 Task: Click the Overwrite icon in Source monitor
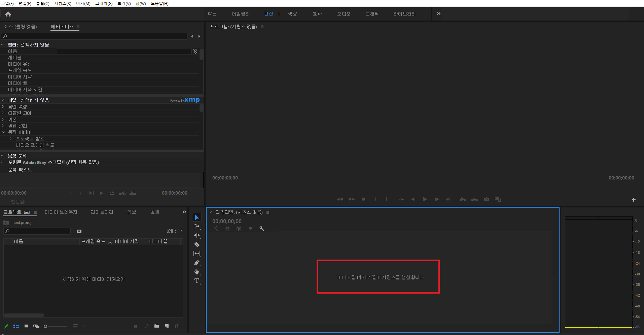133,193
